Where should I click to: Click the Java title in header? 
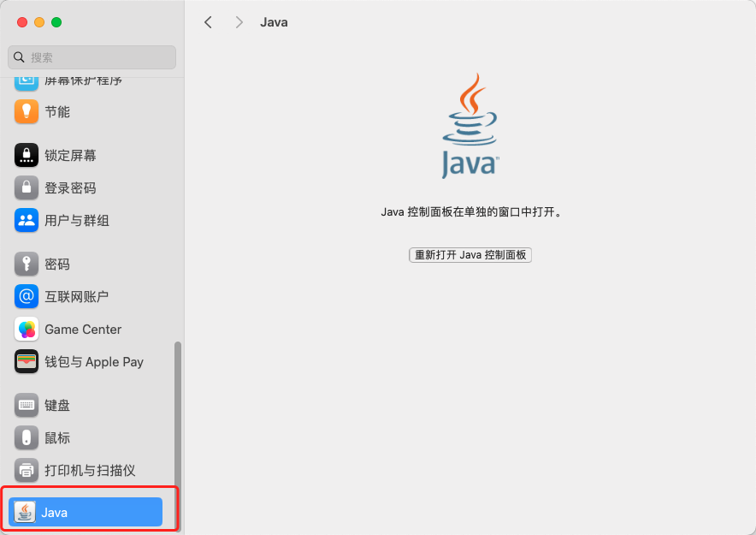[x=274, y=22]
